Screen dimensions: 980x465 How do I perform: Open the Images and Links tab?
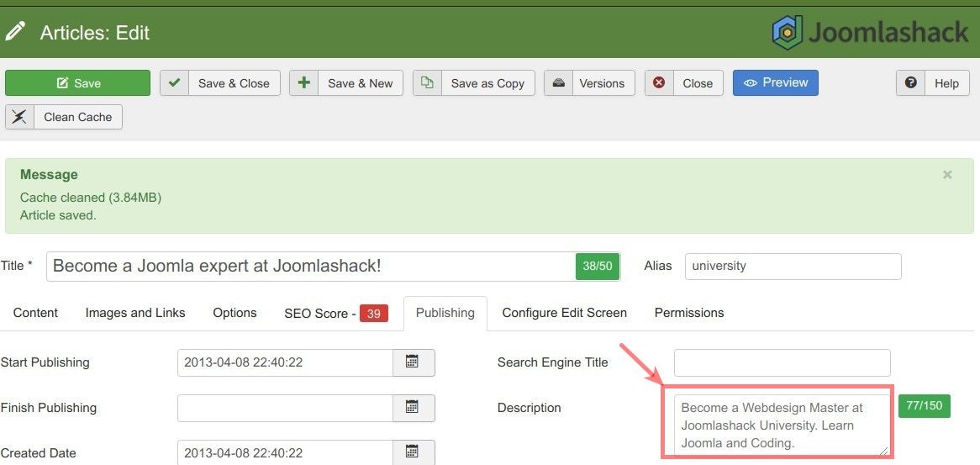135,313
